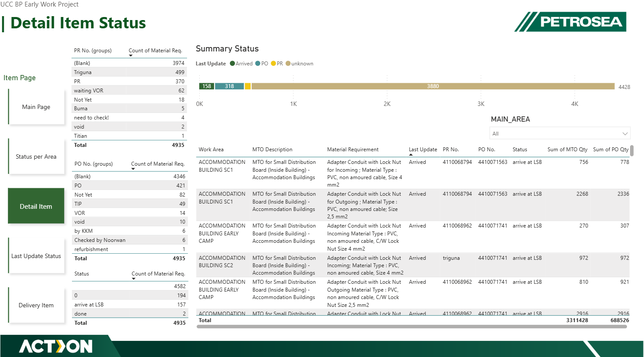The height and width of the screenshot is (357, 644).
Task: Select the Buma row in PR table
Action: tap(129, 109)
